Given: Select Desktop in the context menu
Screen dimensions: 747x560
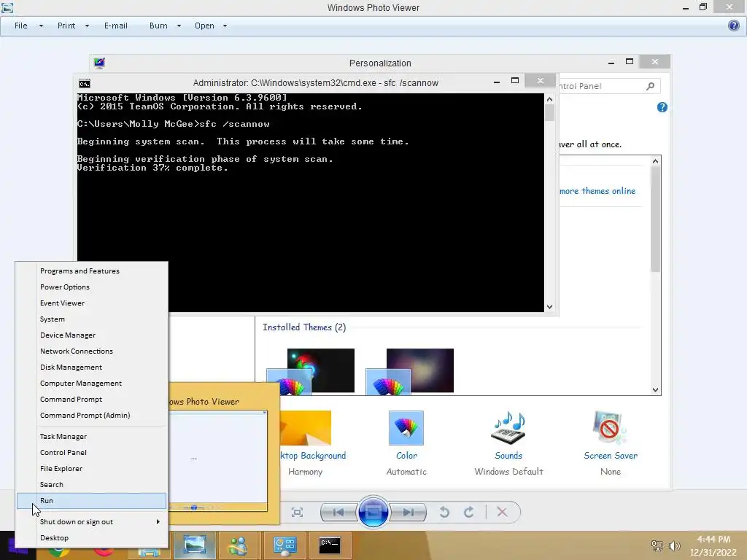Looking at the screenshot, I should pos(91,538).
